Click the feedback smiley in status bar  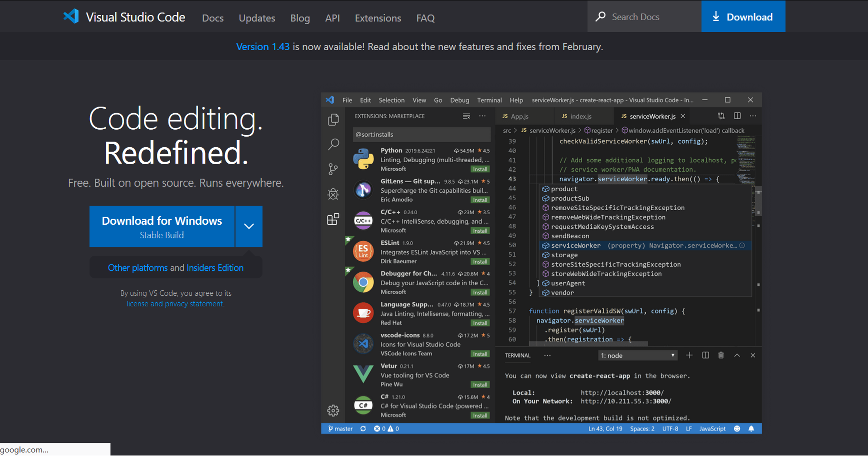click(x=737, y=428)
